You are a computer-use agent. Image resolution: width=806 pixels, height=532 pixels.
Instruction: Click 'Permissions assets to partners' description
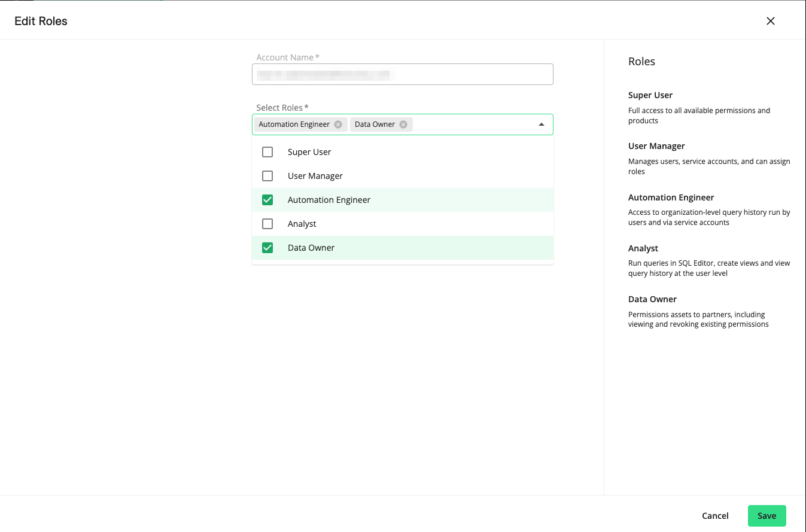coord(698,319)
